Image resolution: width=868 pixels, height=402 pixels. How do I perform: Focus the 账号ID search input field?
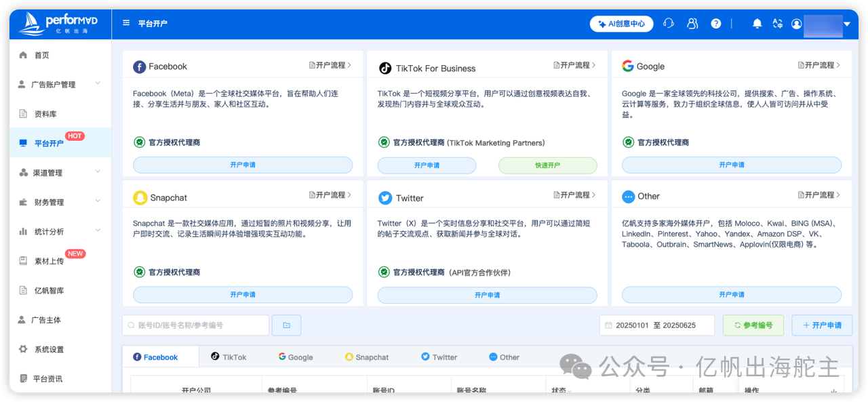(x=195, y=325)
